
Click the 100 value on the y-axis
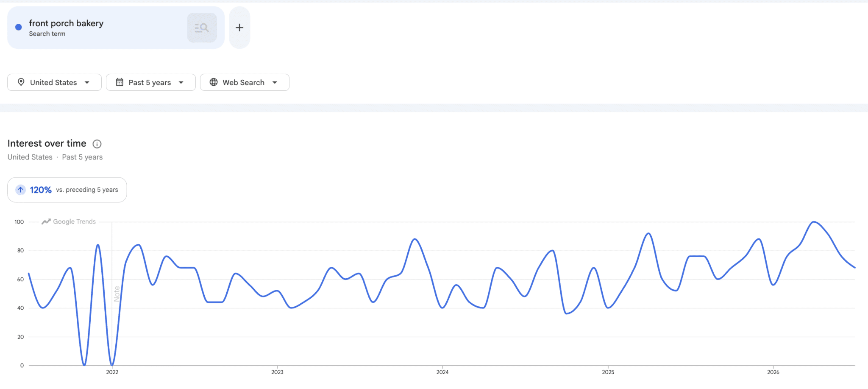coord(19,222)
